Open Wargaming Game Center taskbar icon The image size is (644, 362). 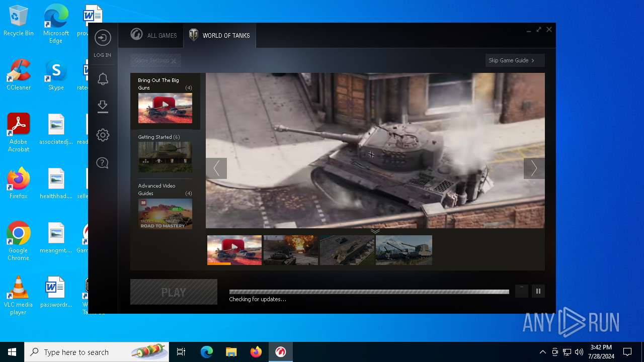pos(281,352)
